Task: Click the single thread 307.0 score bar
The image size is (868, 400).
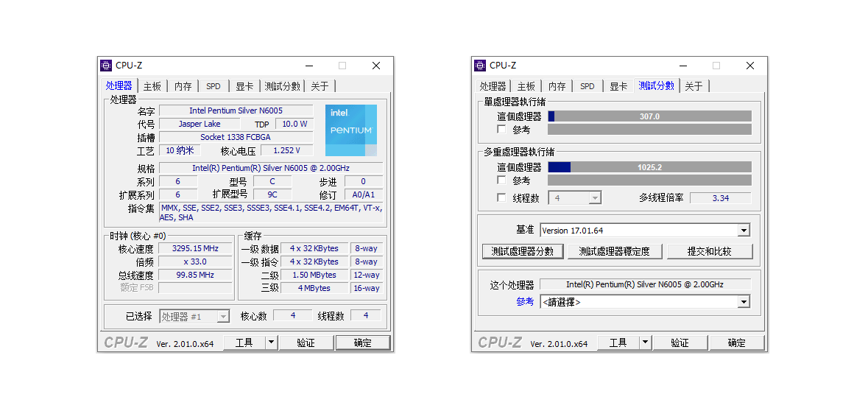Action: click(x=650, y=116)
